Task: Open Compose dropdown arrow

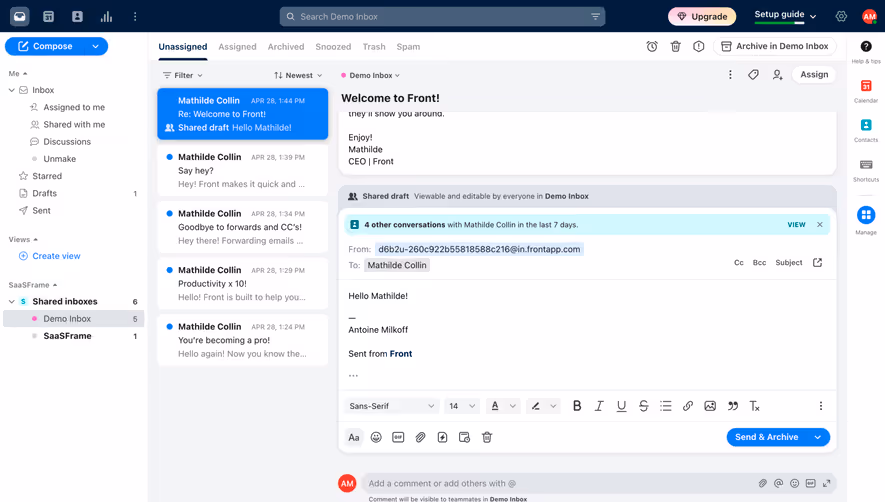Action: 95,46
